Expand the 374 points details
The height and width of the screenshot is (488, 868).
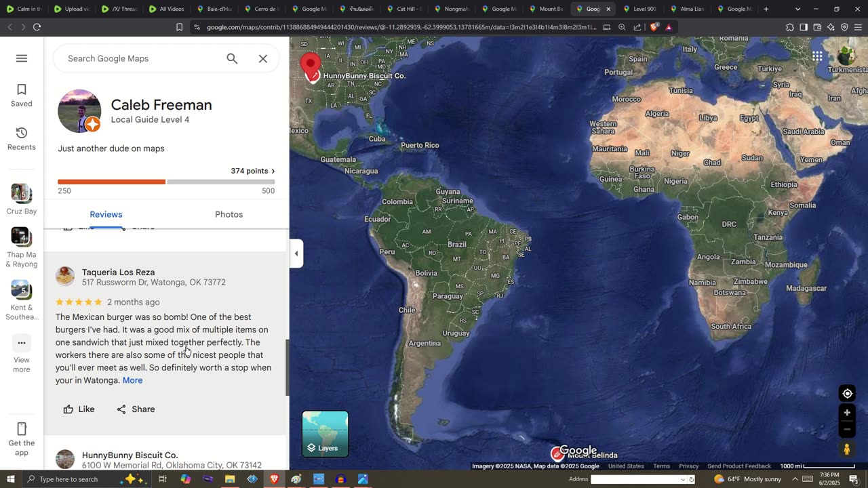tap(253, 171)
